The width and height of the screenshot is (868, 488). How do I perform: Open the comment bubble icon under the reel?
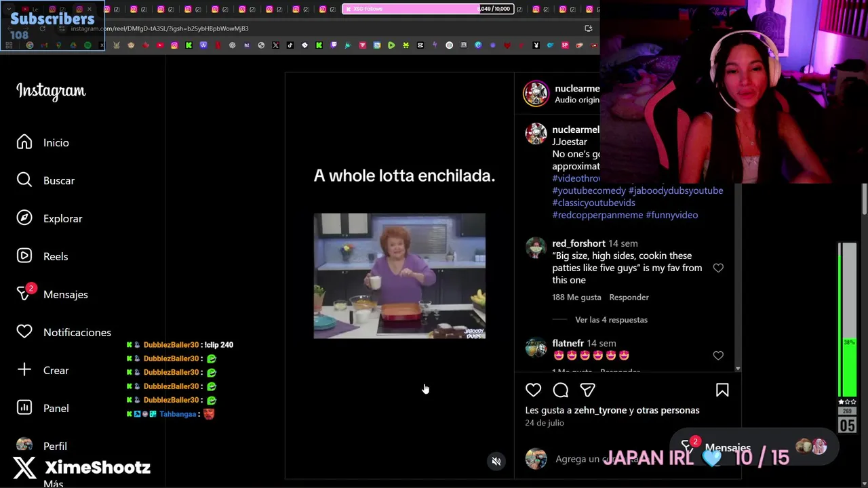pyautogui.click(x=561, y=390)
